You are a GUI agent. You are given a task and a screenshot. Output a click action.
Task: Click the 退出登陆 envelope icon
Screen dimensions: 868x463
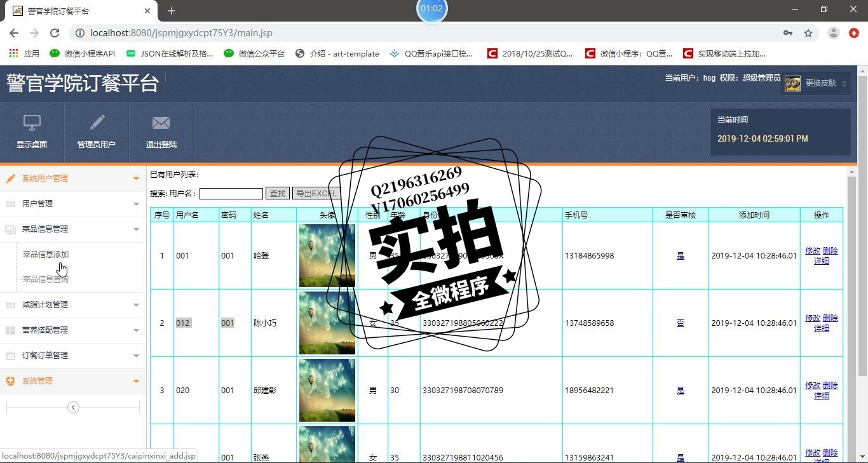(161, 123)
